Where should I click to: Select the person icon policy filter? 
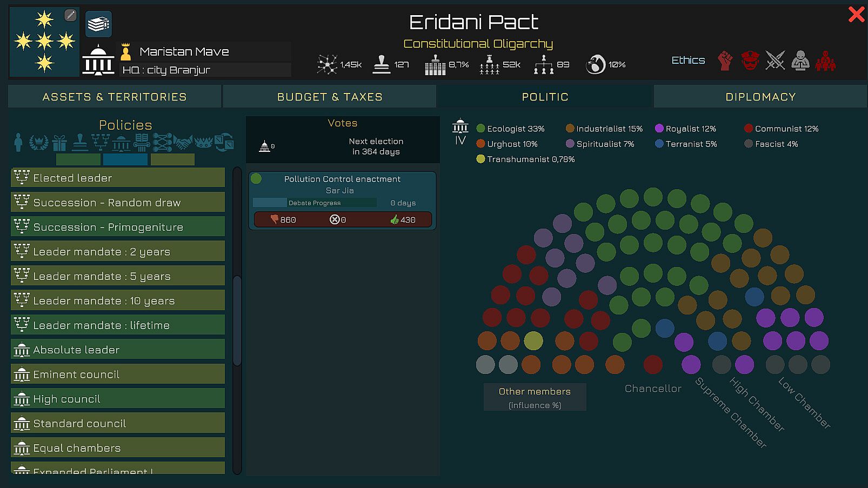click(18, 142)
